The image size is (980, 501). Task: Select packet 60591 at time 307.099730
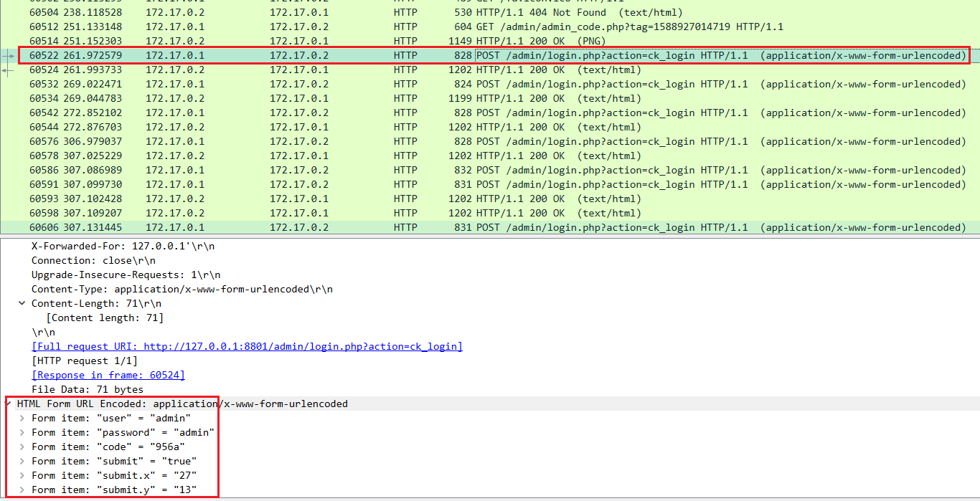(490, 184)
